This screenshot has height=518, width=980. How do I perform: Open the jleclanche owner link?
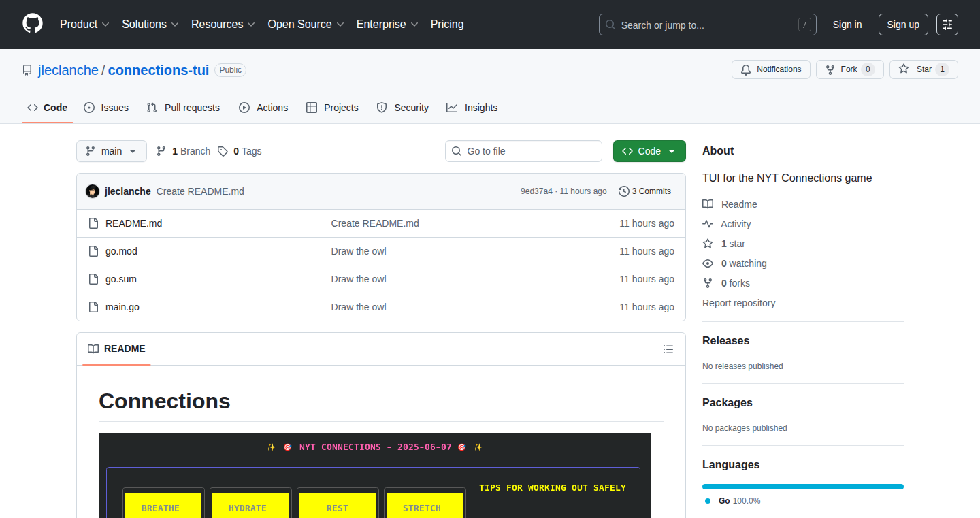click(68, 70)
